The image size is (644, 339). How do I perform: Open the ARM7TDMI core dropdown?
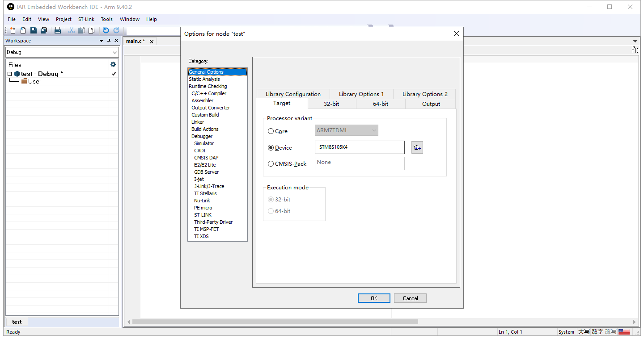347,130
